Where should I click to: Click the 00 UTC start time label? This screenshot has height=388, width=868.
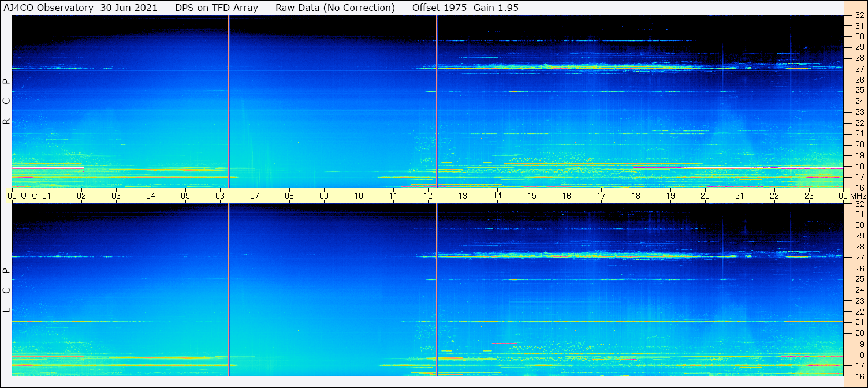[x=23, y=196]
